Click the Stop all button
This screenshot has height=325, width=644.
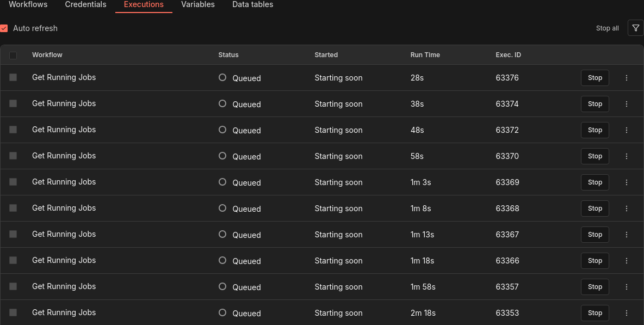[607, 28]
